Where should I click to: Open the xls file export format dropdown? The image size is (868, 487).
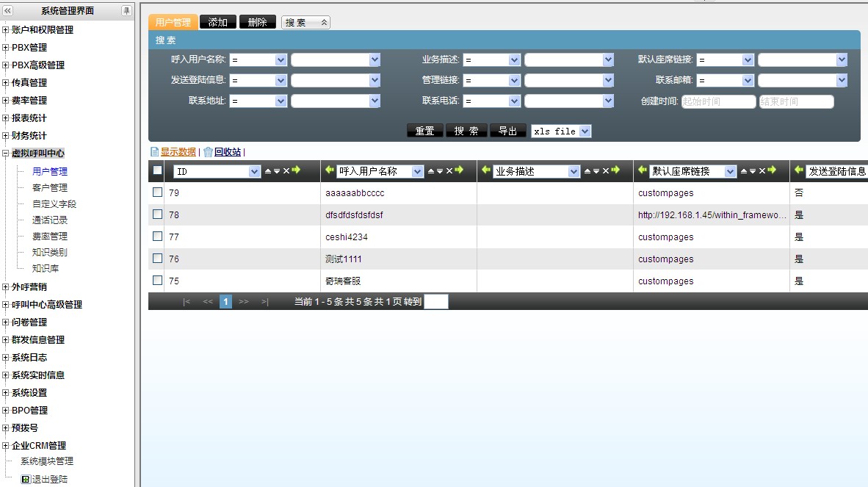[x=585, y=131]
